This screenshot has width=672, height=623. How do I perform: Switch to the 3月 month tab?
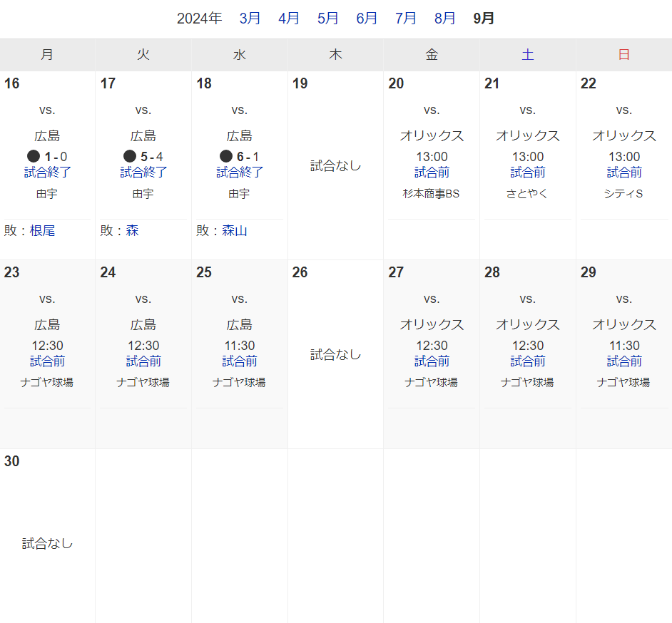250,19
